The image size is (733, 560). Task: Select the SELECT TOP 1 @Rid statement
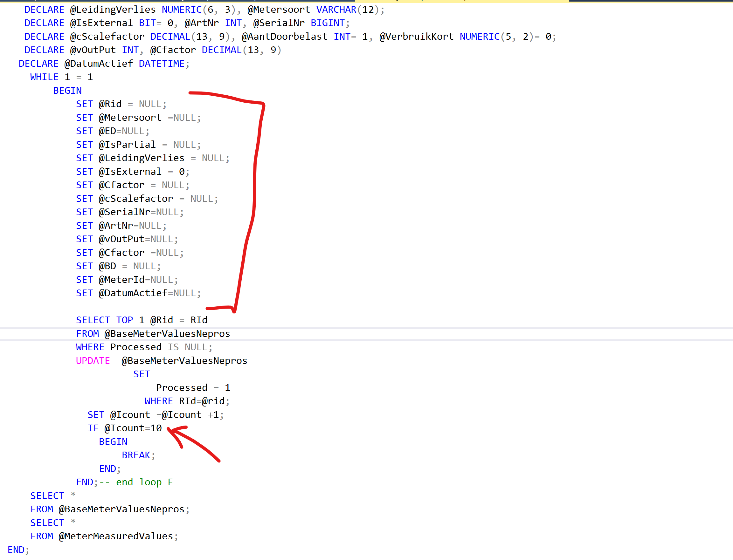click(142, 320)
